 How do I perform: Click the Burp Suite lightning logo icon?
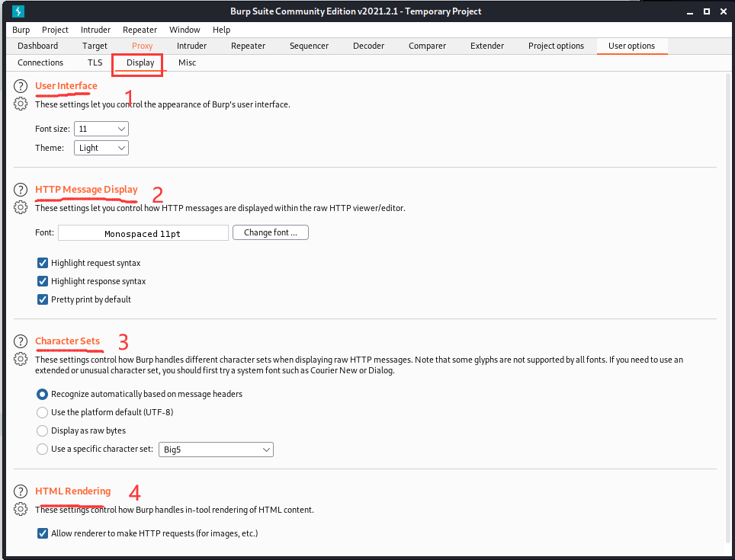pyautogui.click(x=18, y=11)
